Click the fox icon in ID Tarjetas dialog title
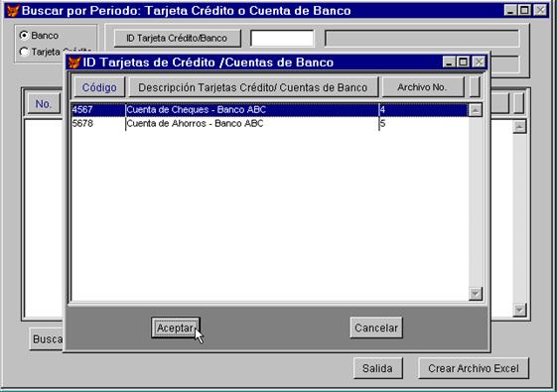Image resolution: width=557 pixels, height=392 pixels. point(74,63)
